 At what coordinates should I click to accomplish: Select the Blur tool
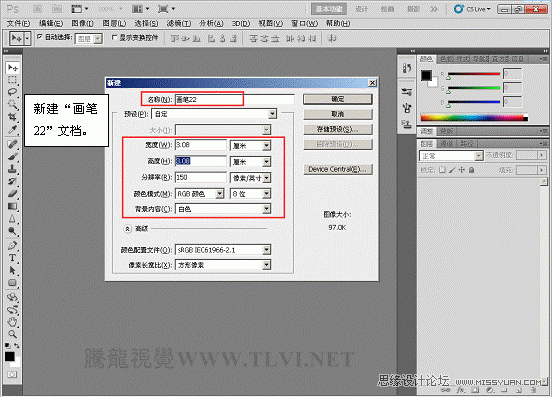coord(13,219)
